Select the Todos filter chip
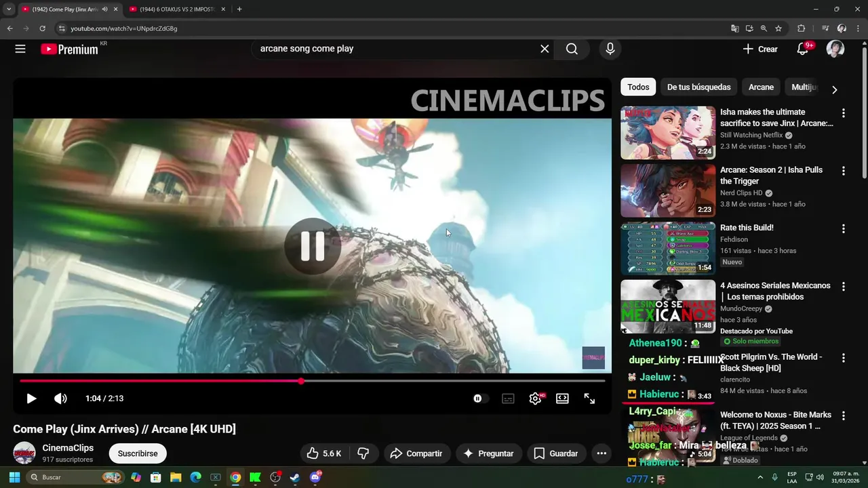The width and height of the screenshot is (868, 488). 638,87
